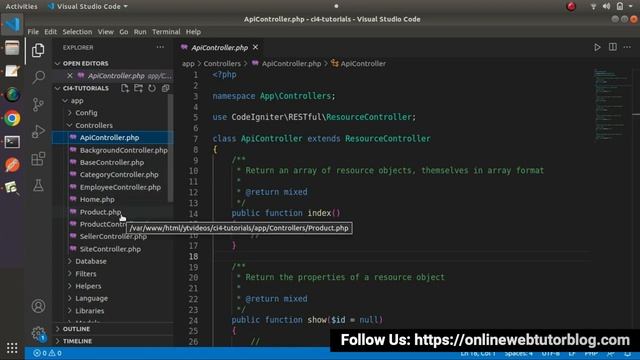The width and height of the screenshot is (640, 360).
Task: Click Controllers in the breadcrumb path
Action: pos(222,64)
